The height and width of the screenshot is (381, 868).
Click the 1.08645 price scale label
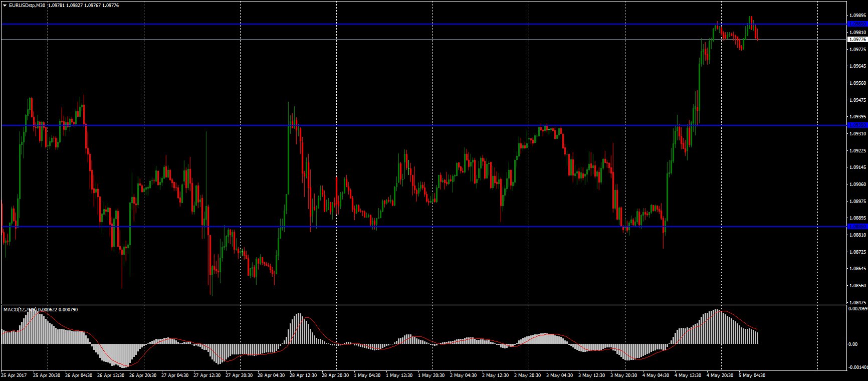click(x=858, y=269)
